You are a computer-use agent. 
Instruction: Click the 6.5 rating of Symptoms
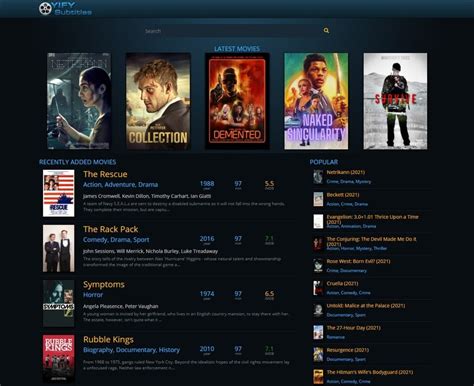click(x=269, y=294)
